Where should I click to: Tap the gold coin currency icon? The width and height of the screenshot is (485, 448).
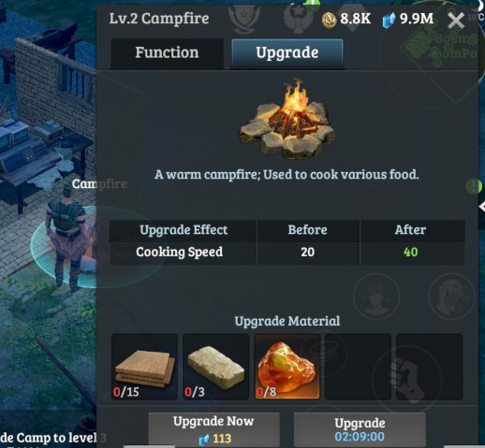tap(329, 20)
